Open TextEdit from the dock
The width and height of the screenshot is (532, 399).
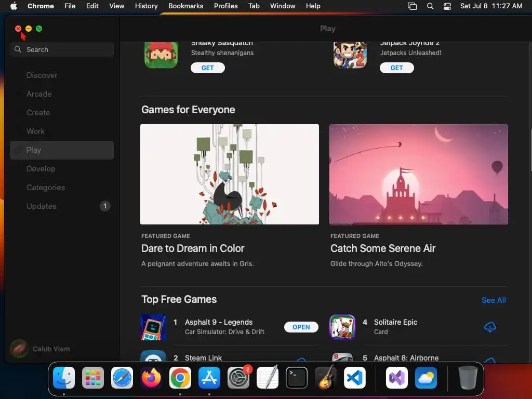tap(268, 378)
